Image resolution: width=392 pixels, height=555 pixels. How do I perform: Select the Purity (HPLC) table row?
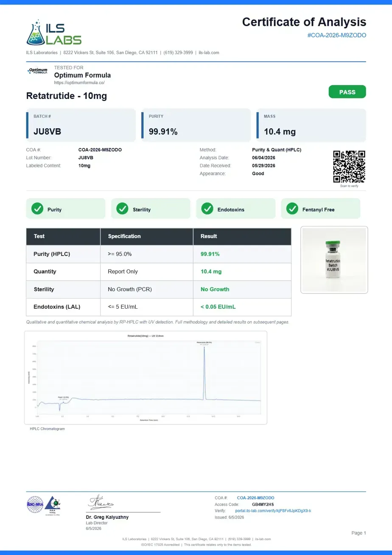click(159, 254)
